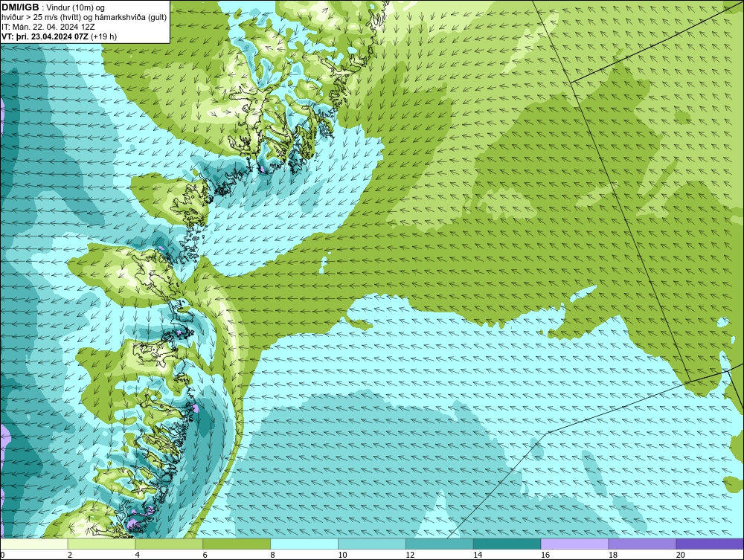
Task: Click the legend label '4'
Action: click(137, 555)
